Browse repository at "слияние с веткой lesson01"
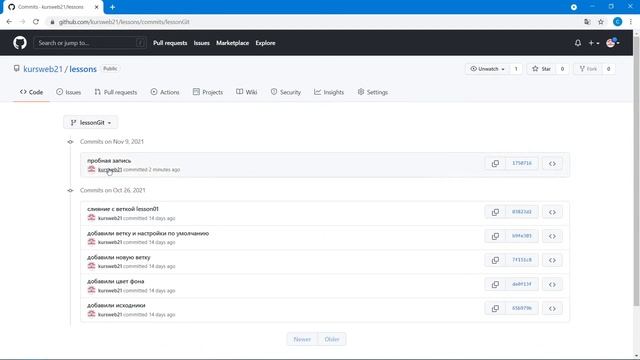The height and width of the screenshot is (360, 640). click(552, 212)
